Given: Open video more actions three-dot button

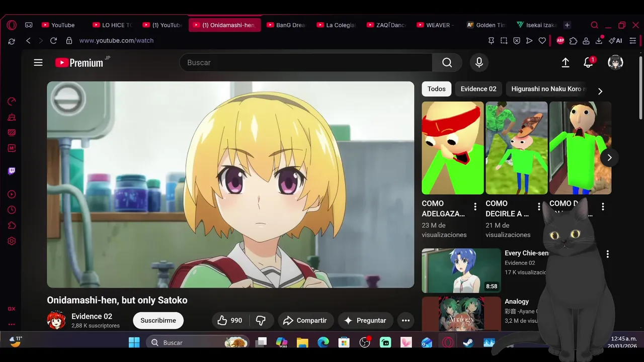Looking at the screenshot, I should pyautogui.click(x=406, y=320).
